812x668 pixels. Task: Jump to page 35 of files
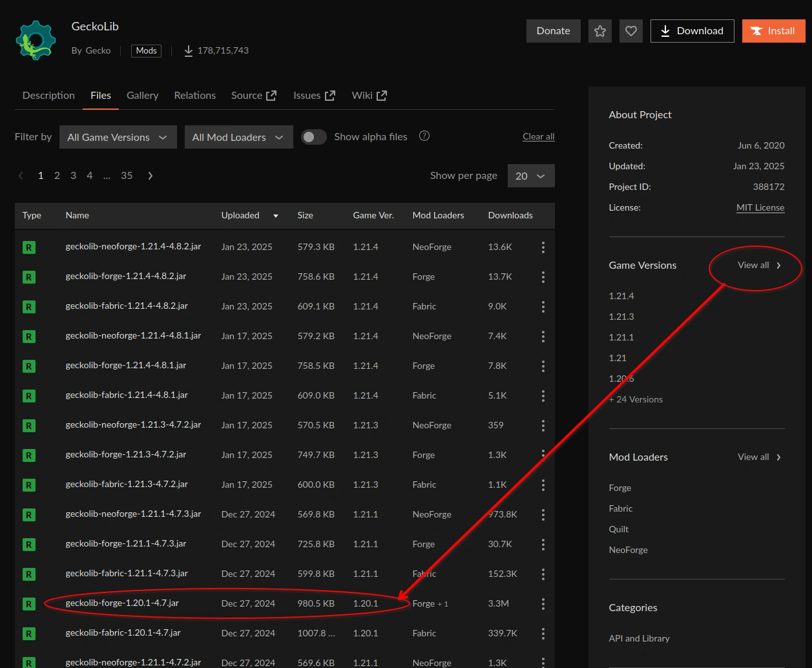pos(127,176)
